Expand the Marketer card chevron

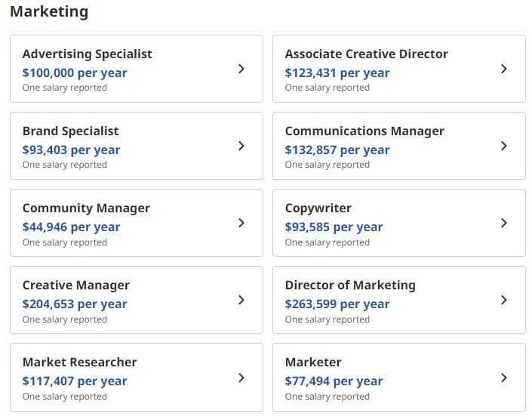click(x=504, y=378)
